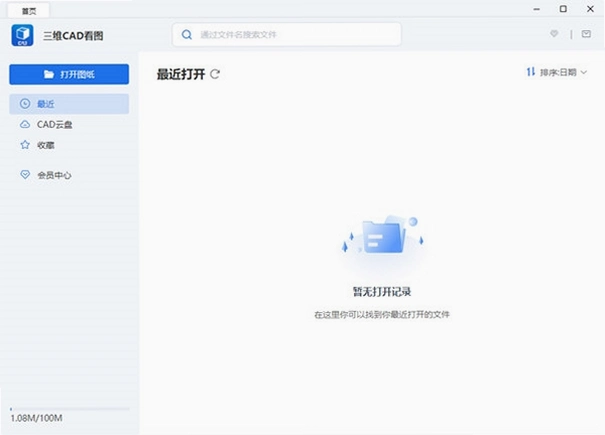Image resolution: width=605 pixels, height=435 pixels.
Task: Click the 三维CAD看图 app logo icon
Action: pos(22,35)
